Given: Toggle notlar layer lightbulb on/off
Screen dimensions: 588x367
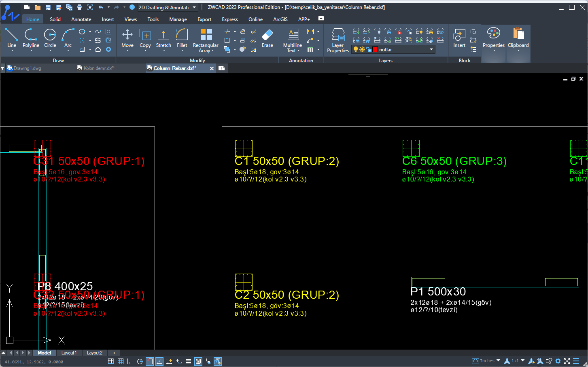Looking at the screenshot, I should [x=356, y=49].
